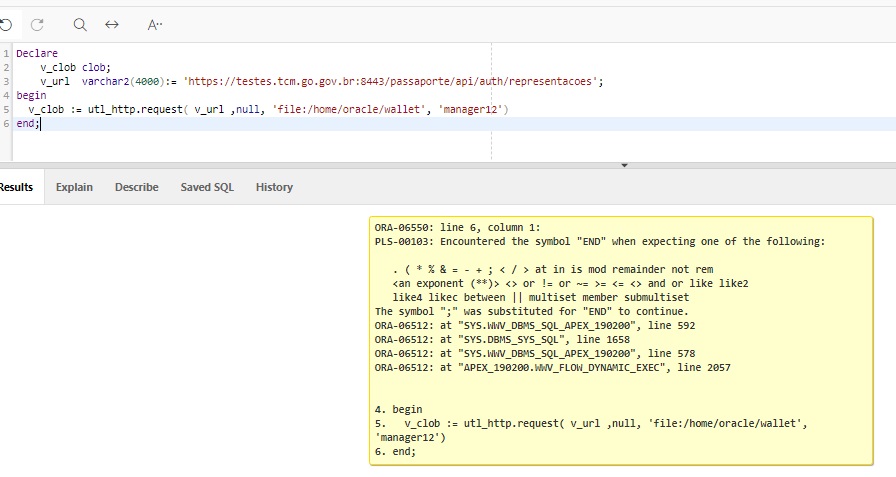Open the "A" font settings icon
Screen dimensions: 896x477
pyautogui.click(x=155, y=24)
